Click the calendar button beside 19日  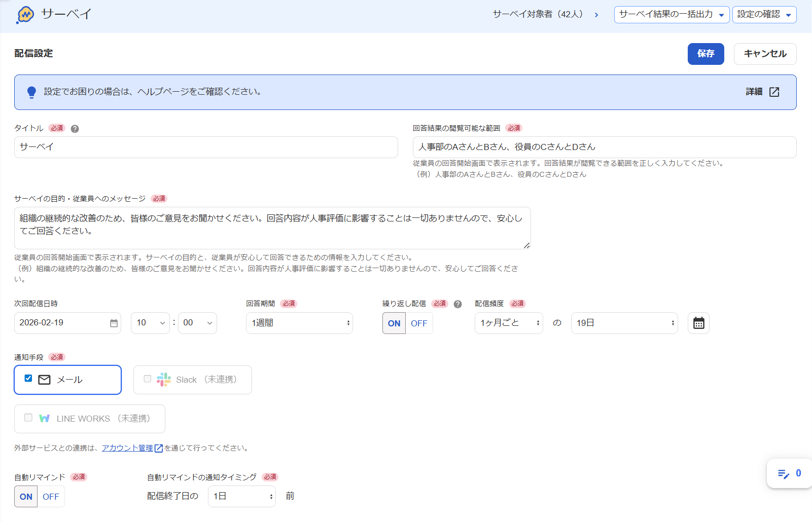click(x=698, y=323)
